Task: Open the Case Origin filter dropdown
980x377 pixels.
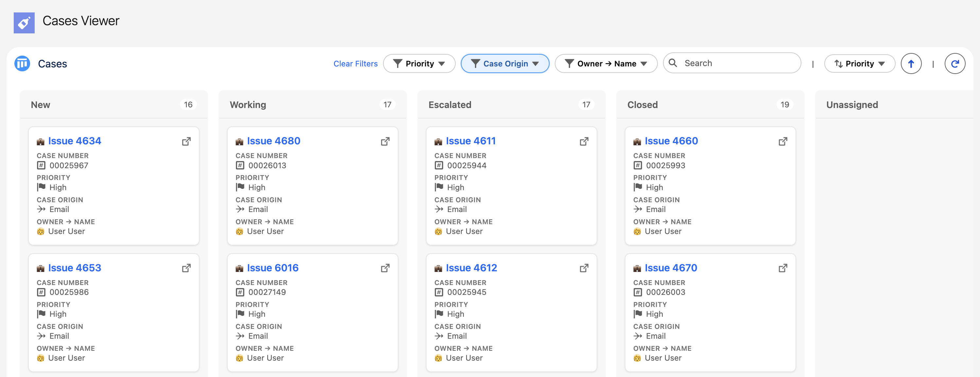Action: point(505,63)
